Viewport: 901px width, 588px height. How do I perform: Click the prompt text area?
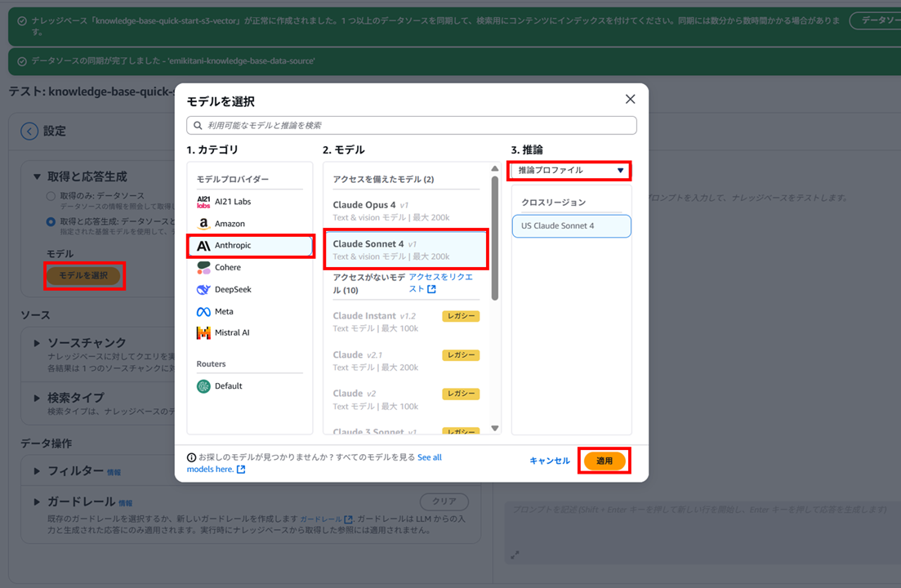pos(701,532)
